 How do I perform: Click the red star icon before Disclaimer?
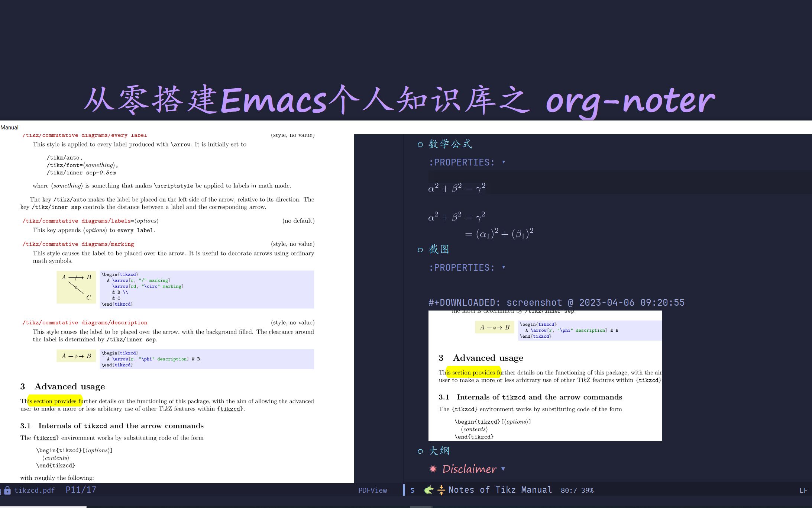pyautogui.click(x=433, y=469)
